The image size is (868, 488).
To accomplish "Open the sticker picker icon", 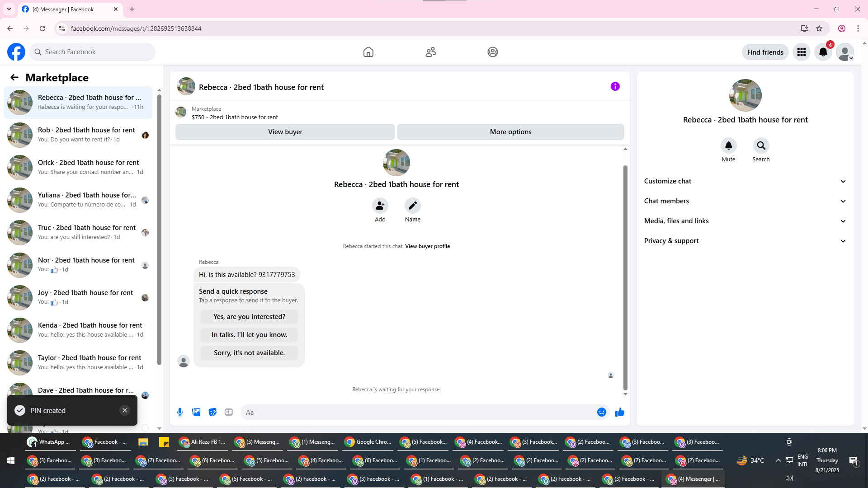I will (212, 412).
